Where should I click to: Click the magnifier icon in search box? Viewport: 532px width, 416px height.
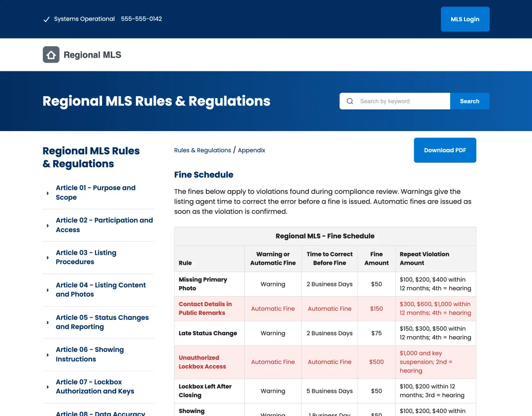pos(350,101)
